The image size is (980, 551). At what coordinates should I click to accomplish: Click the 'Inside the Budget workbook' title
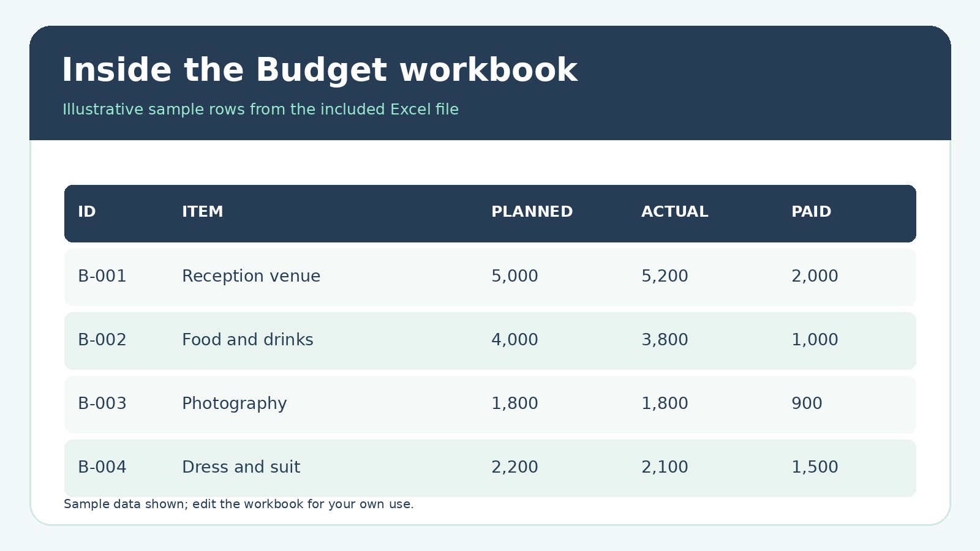[x=319, y=70]
